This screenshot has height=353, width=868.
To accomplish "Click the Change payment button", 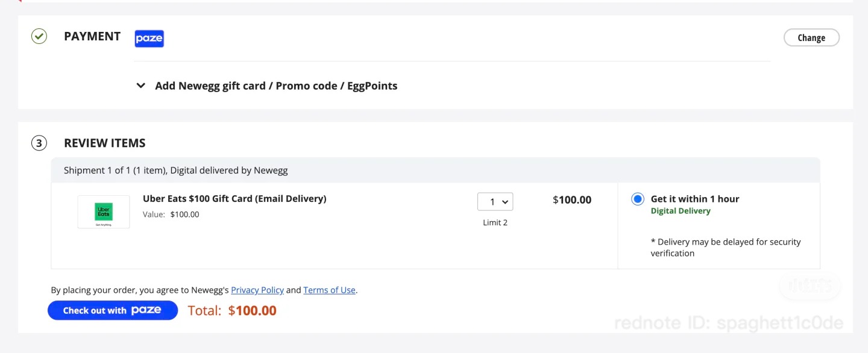I will [811, 37].
